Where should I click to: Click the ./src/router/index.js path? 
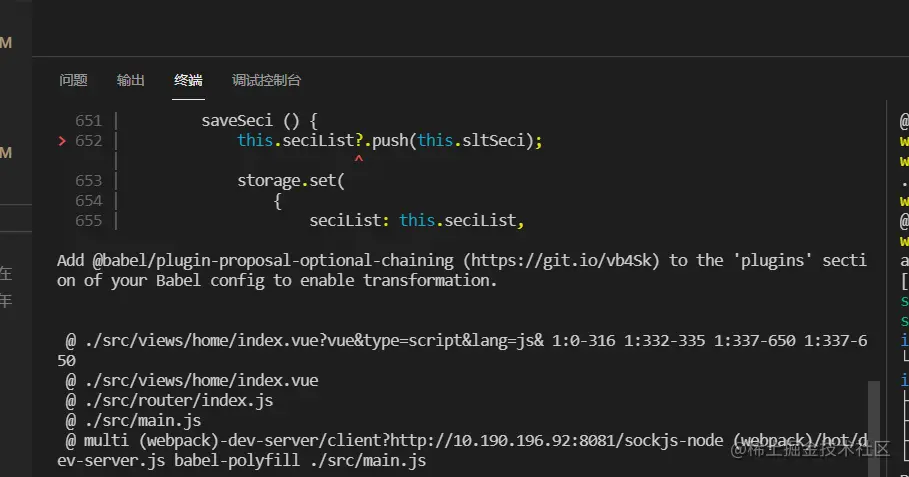point(177,400)
